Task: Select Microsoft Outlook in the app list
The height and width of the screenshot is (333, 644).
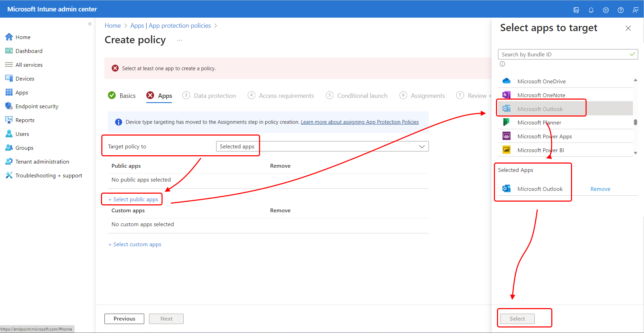Action: (x=565, y=109)
